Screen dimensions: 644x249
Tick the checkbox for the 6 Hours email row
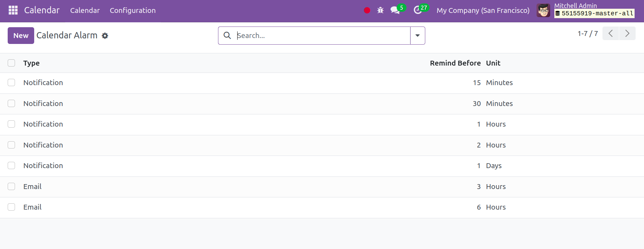click(12, 207)
